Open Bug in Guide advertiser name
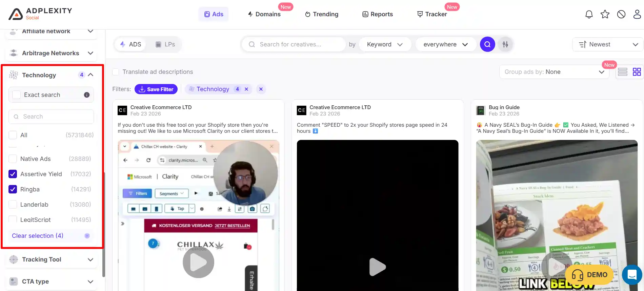644x291 pixels. click(x=504, y=107)
